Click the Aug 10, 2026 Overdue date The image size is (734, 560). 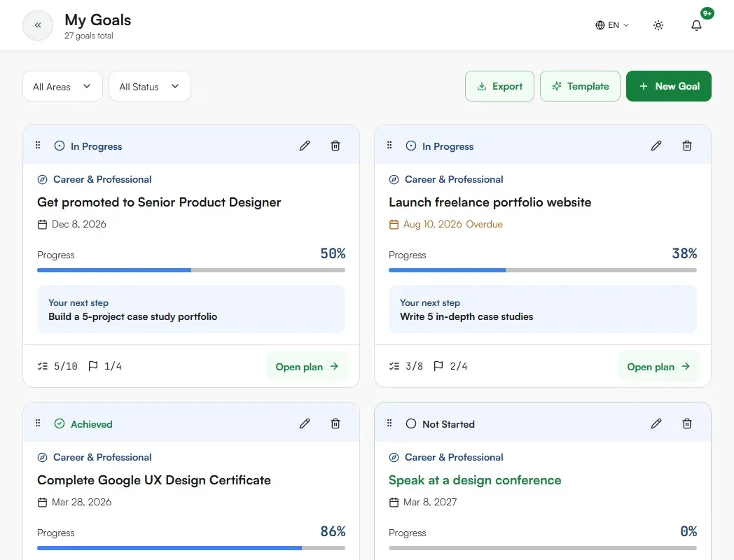[445, 224]
